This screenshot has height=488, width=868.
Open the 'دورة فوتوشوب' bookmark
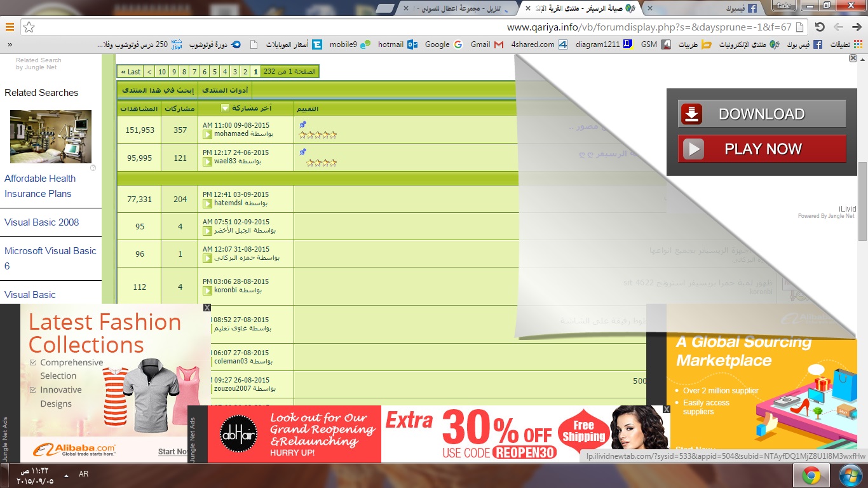(x=216, y=44)
